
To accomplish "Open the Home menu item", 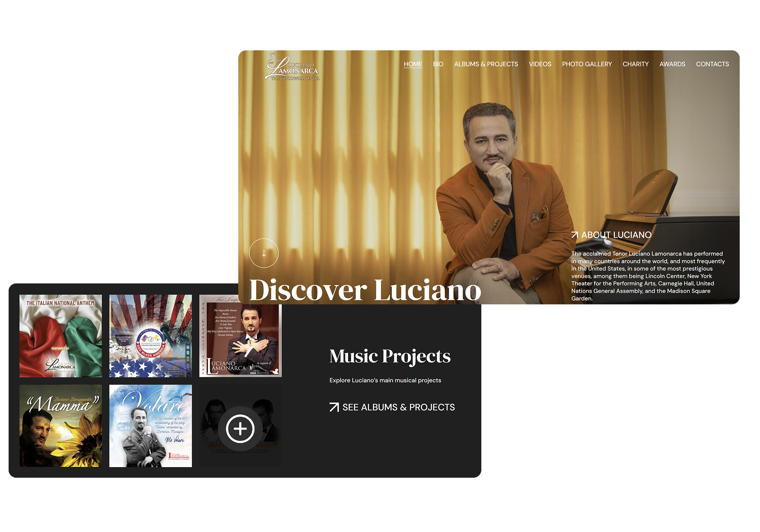I will point(413,64).
